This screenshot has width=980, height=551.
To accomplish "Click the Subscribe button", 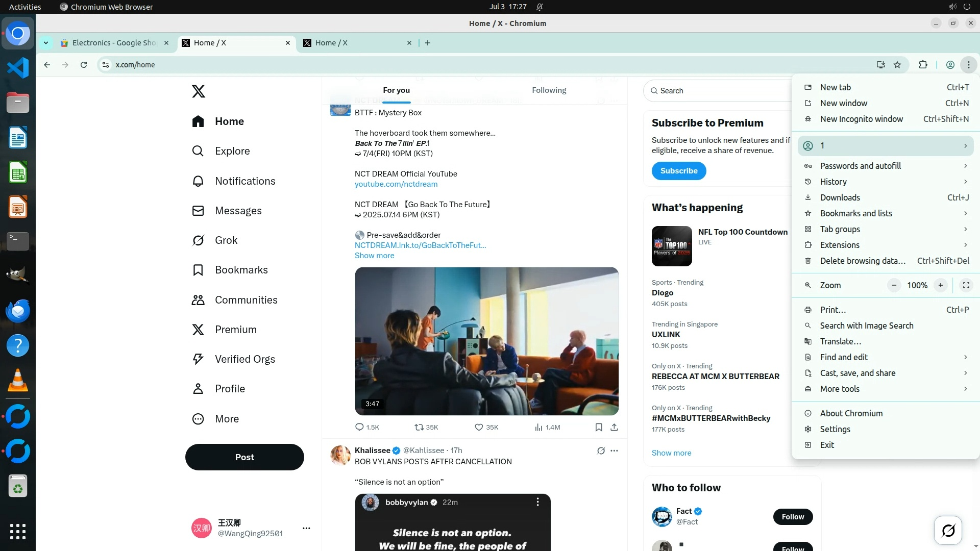I will point(678,171).
